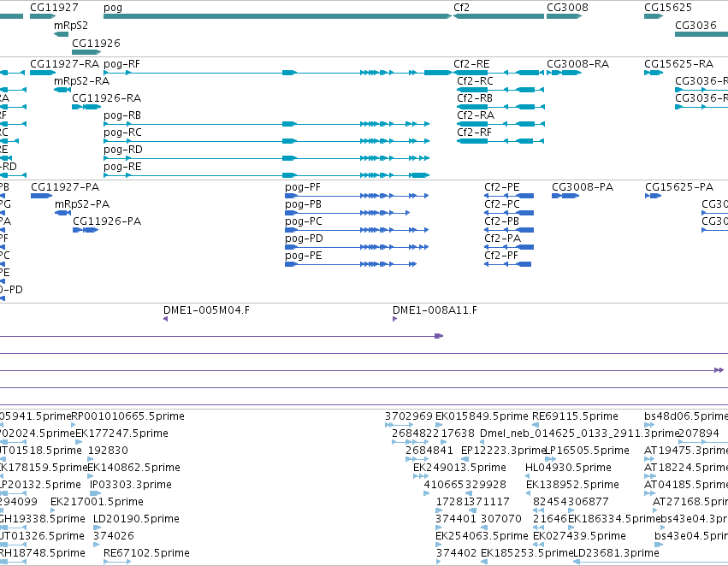Screen dimensions: 728x566
Task: Select the CG3036 gene label
Action: coord(695,25)
